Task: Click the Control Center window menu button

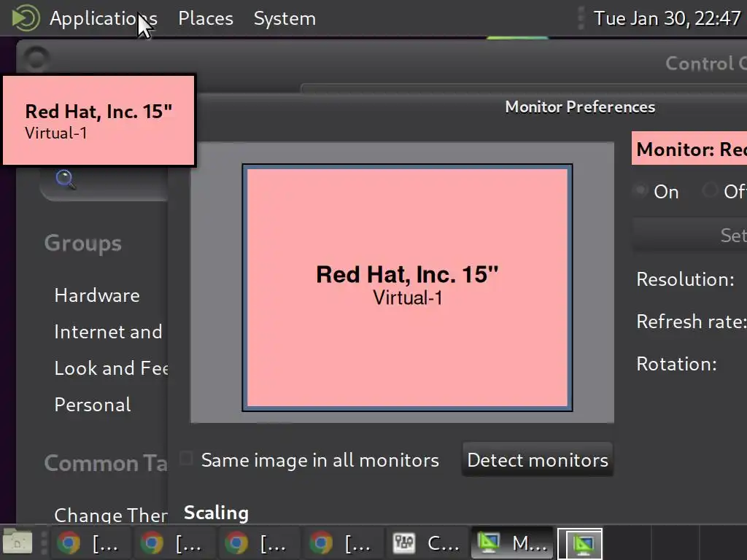Action: 36,59
